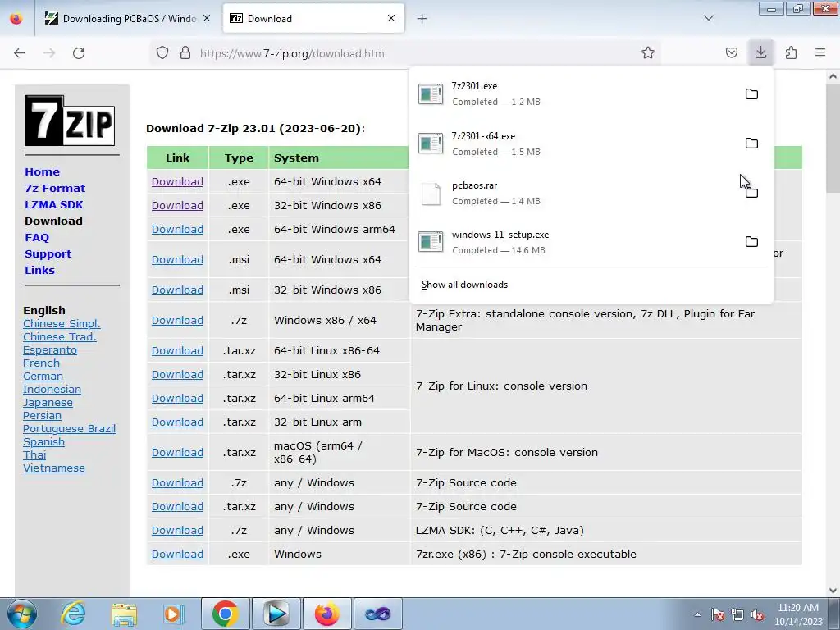This screenshot has height=630, width=840.
Task: Open the Firefox hamburger menu
Action: pyautogui.click(x=820, y=53)
